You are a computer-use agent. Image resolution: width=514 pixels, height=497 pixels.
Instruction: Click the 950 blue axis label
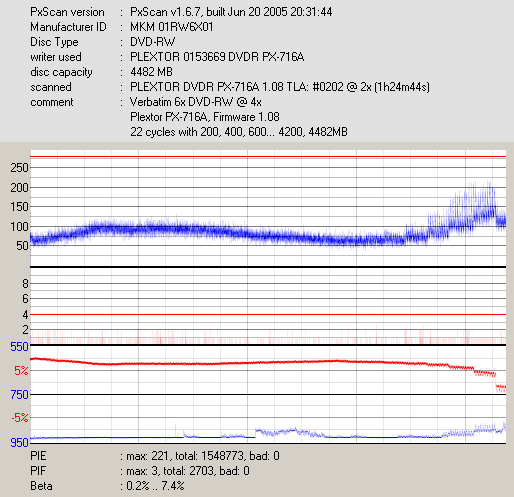(x=19, y=442)
